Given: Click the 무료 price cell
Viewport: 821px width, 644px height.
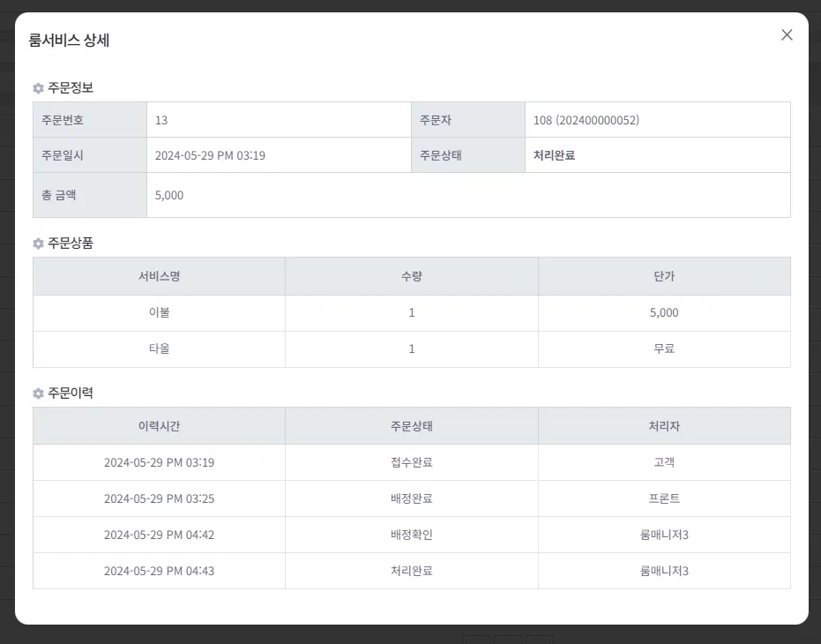Looking at the screenshot, I should coord(664,348).
